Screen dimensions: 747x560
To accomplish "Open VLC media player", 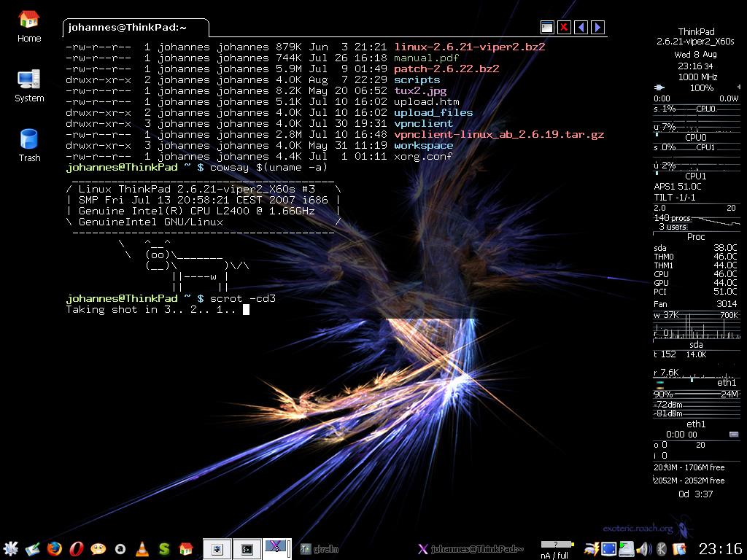I will pos(143,549).
